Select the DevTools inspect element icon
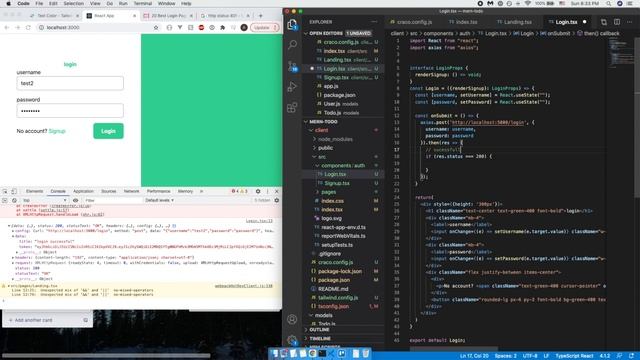640x360 pixels. pos(5,191)
